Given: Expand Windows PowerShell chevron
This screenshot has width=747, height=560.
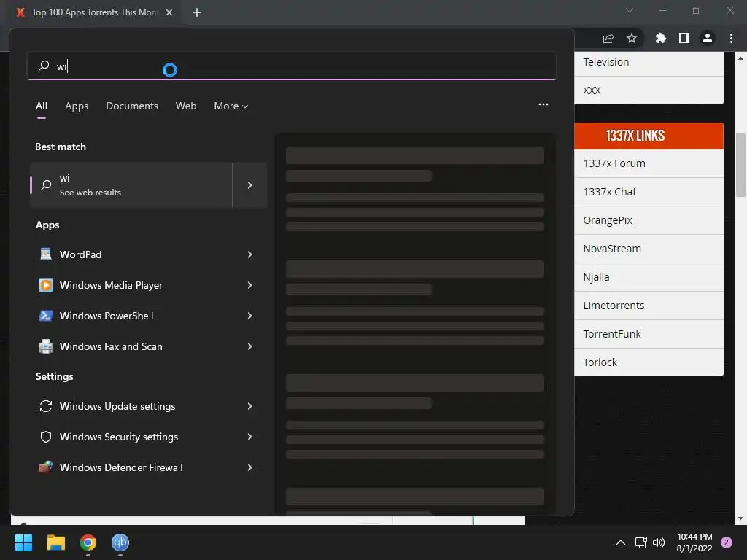Looking at the screenshot, I should (x=249, y=316).
